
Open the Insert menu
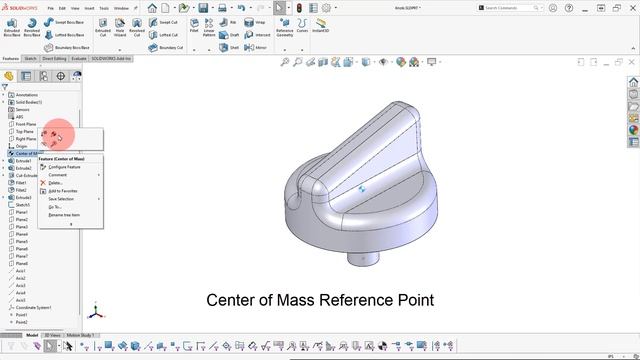pyautogui.click(x=89, y=8)
